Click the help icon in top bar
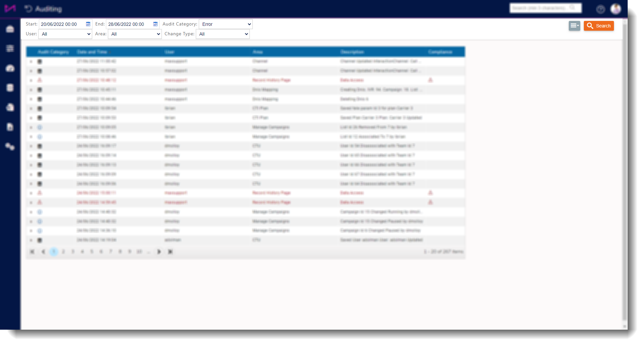The width and height of the screenshot is (644, 346). tap(600, 9)
